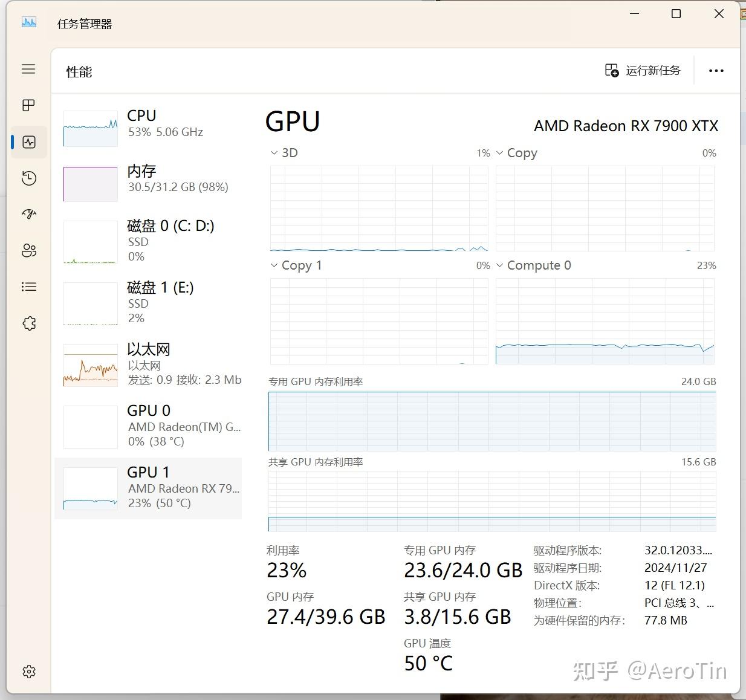The image size is (746, 700).
Task: Select 以太网 in the performance list
Action: click(x=151, y=364)
